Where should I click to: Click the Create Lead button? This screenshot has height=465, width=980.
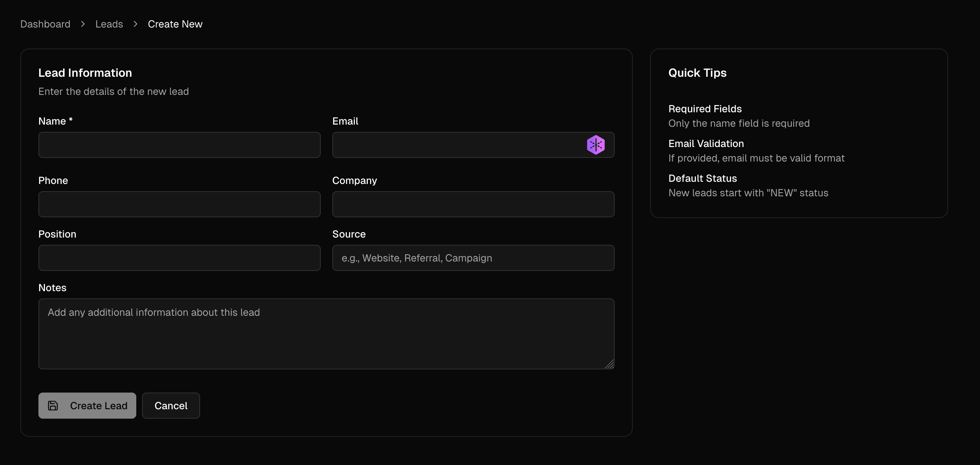click(x=87, y=405)
